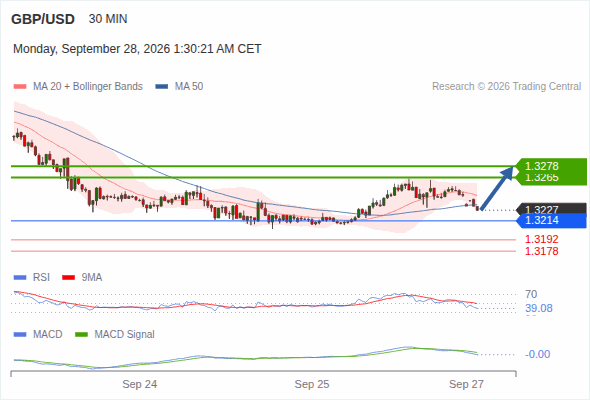Viewport: 590px width, 400px height.
Task: Click the 9MA legend label
Action: (92, 277)
